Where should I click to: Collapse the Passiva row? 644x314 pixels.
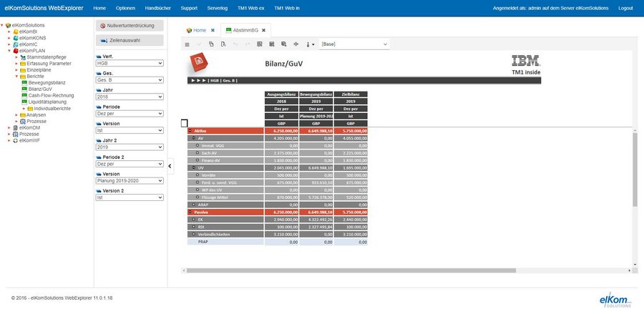click(x=190, y=212)
